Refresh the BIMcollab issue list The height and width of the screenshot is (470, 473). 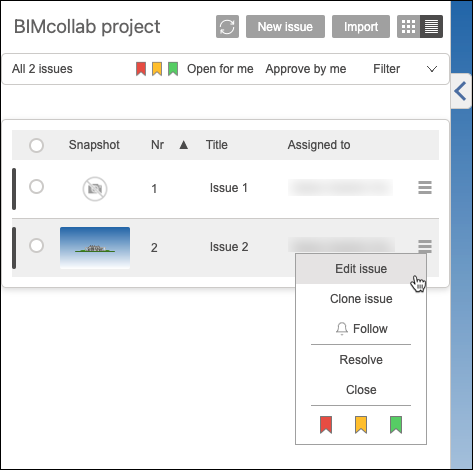[x=227, y=27]
